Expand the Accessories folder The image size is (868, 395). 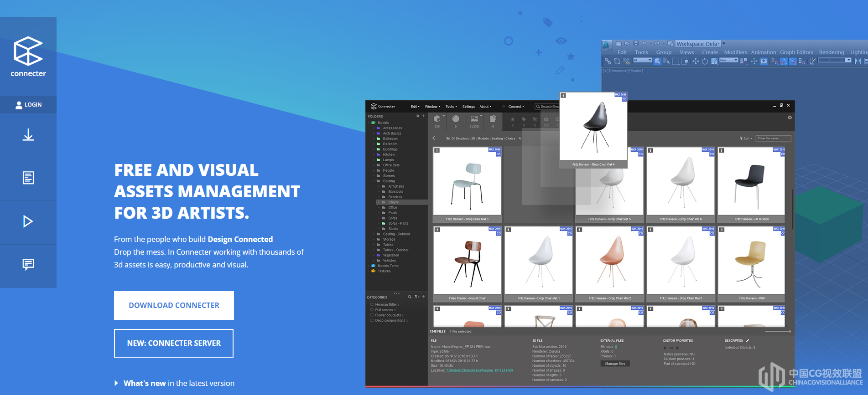point(374,128)
